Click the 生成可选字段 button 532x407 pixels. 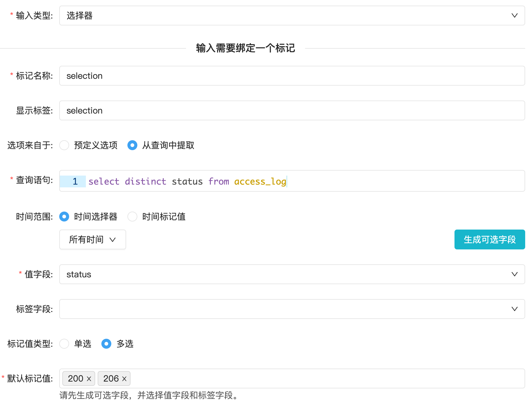coord(490,239)
